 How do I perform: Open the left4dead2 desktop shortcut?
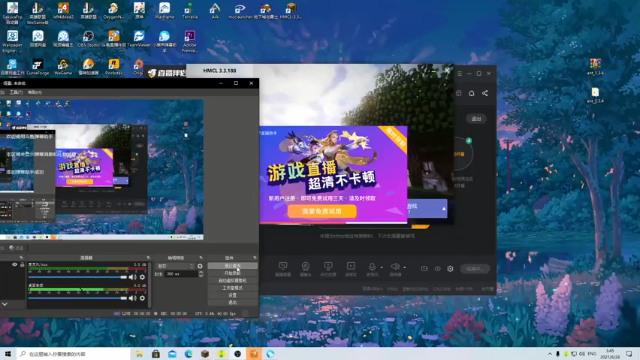(63, 11)
